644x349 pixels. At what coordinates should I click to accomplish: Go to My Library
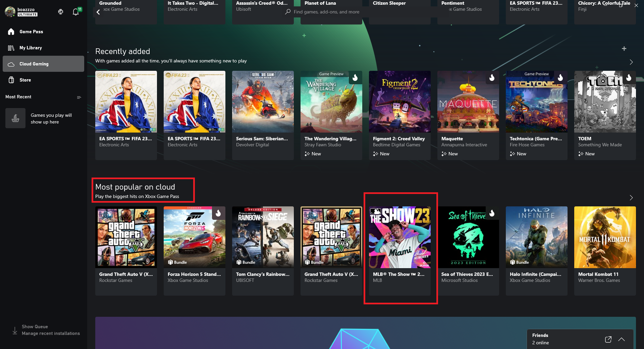pos(31,48)
